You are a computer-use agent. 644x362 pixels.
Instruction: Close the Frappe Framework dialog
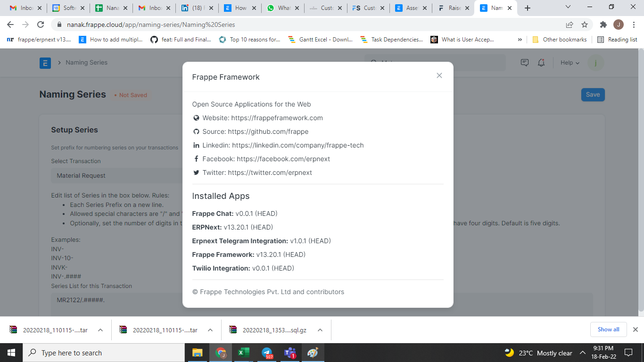click(439, 75)
